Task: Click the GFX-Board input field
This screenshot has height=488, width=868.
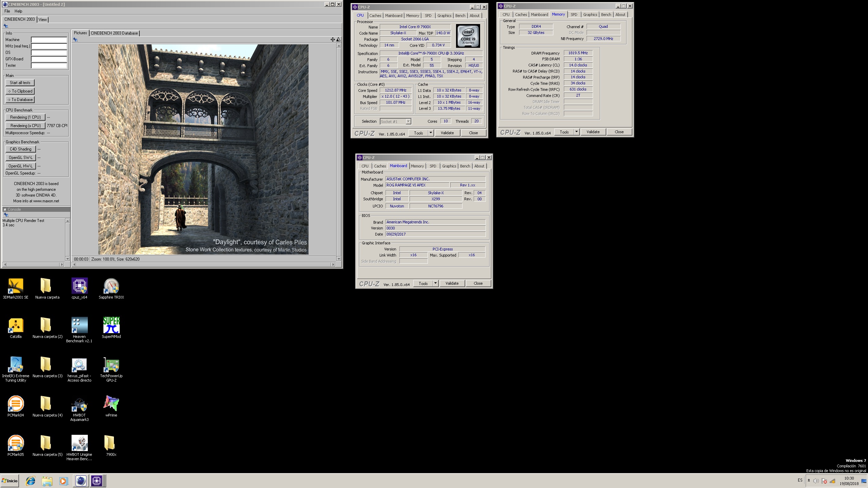Action: tap(49, 59)
